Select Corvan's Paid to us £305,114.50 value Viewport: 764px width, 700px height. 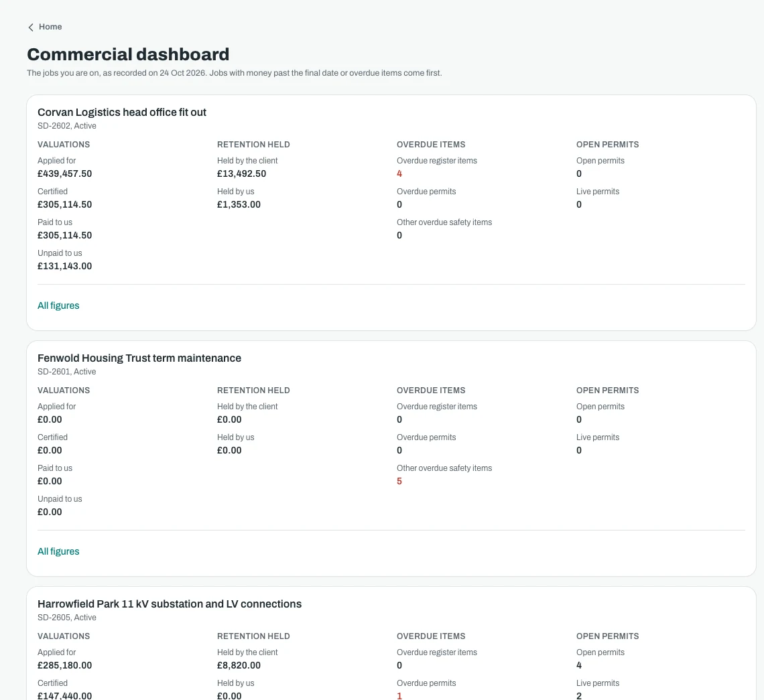pyautogui.click(x=65, y=235)
